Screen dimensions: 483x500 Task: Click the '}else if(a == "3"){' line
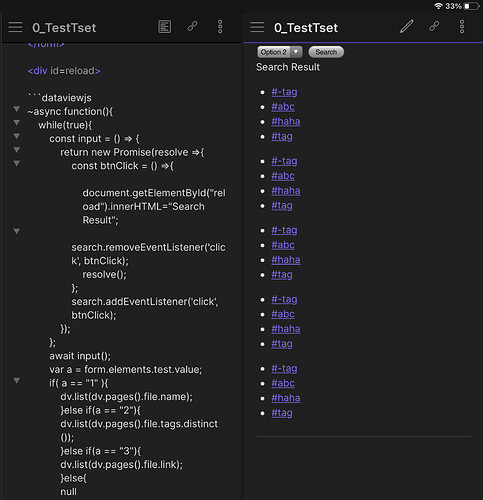[101, 451]
